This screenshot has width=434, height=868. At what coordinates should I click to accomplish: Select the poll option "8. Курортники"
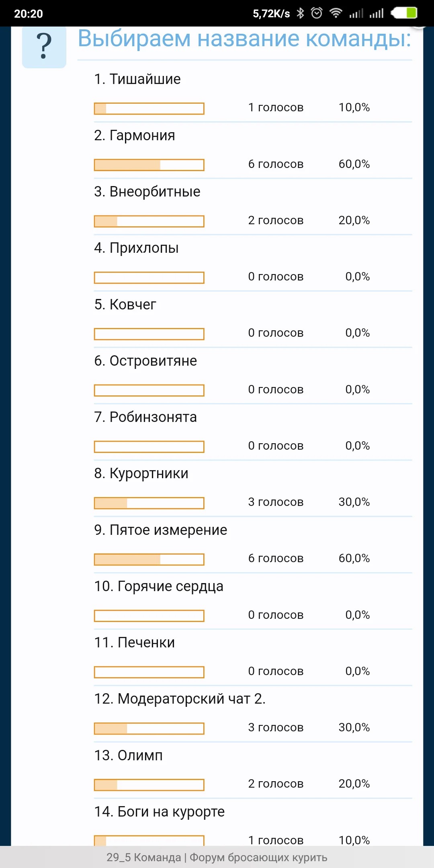[x=141, y=473]
